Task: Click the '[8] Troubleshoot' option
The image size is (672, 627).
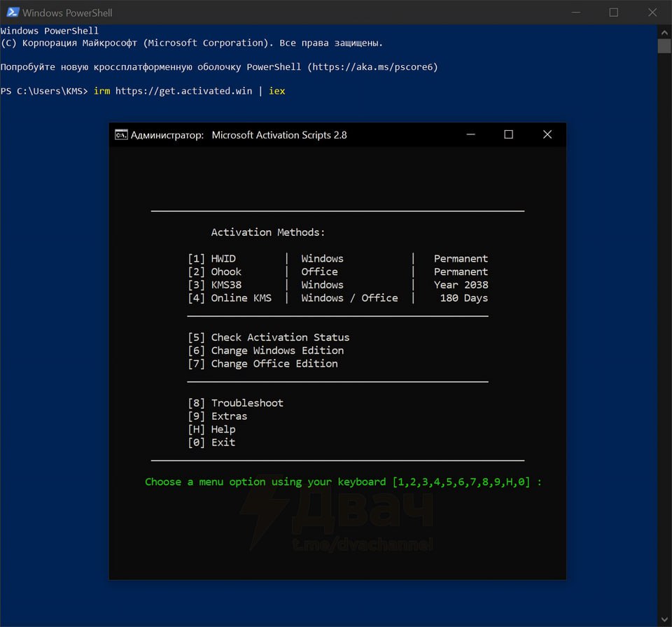Action: pyautogui.click(x=236, y=403)
